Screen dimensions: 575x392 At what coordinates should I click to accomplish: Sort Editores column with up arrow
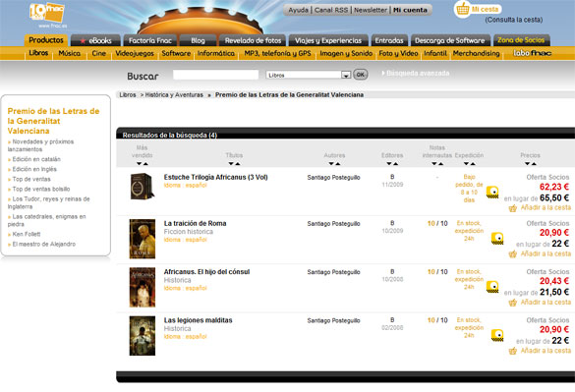(396, 163)
